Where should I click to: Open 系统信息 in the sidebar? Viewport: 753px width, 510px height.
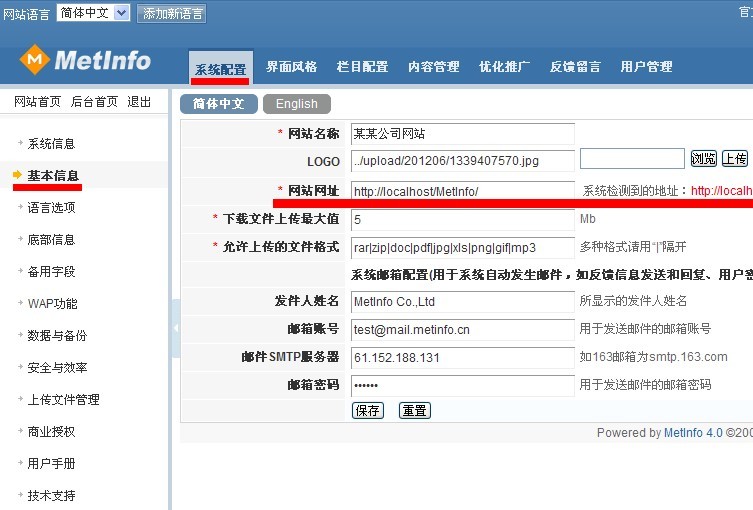pyautogui.click(x=51, y=144)
